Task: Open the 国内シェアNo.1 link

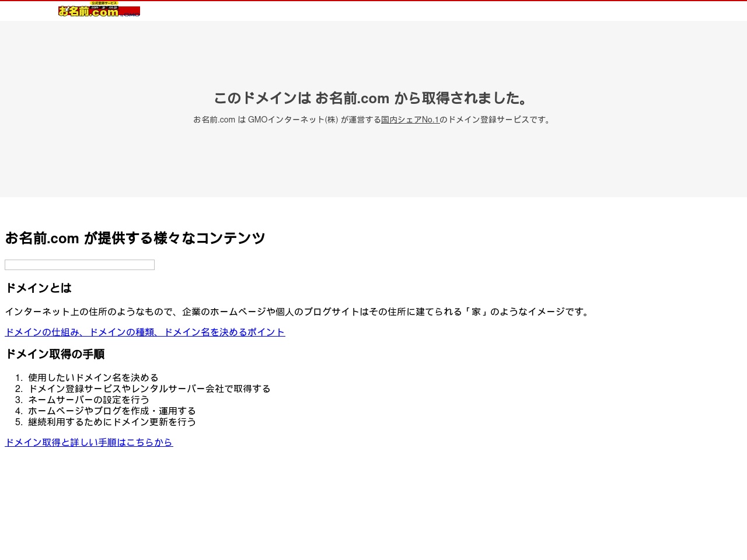Action: (x=410, y=120)
